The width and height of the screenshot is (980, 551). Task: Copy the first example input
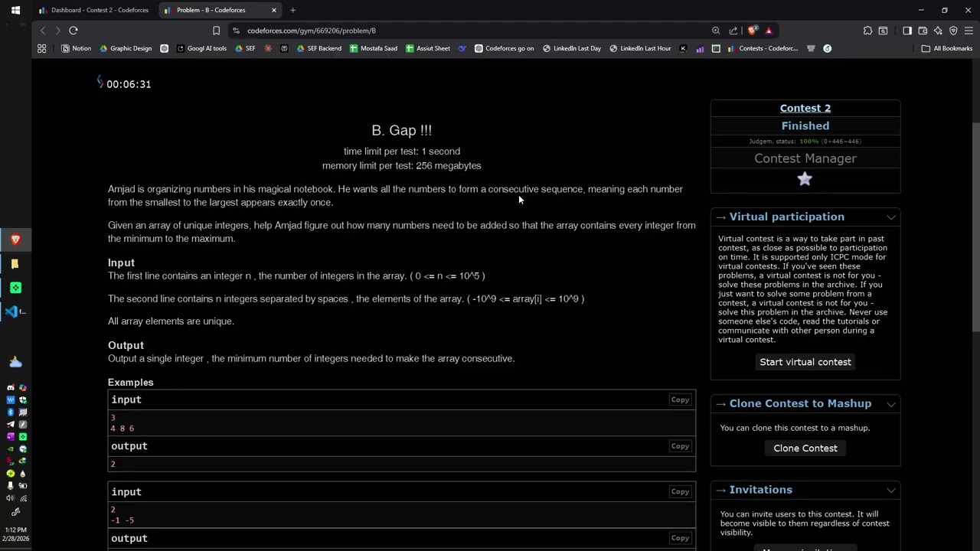click(x=680, y=399)
